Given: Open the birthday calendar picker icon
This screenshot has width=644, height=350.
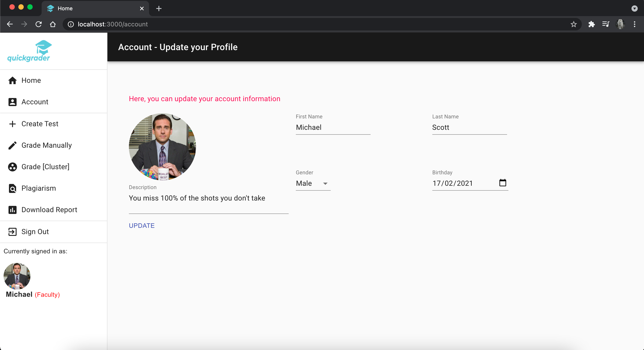Looking at the screenshot, I should coord(503,183).
